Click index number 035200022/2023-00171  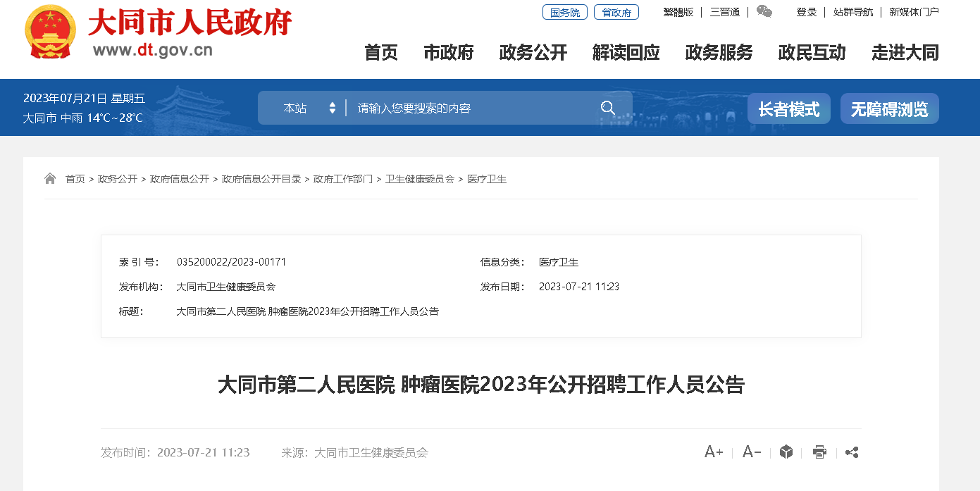[x=231, y=262]
